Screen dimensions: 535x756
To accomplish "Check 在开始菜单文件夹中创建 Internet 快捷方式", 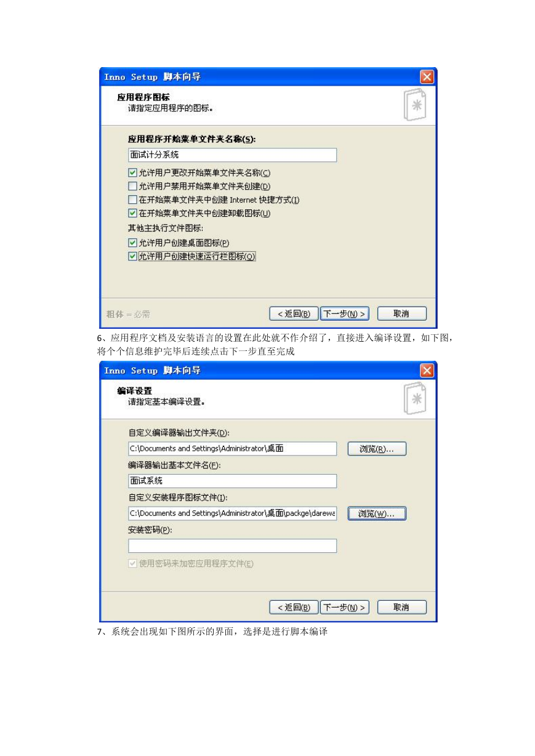I will coord(132,199).
